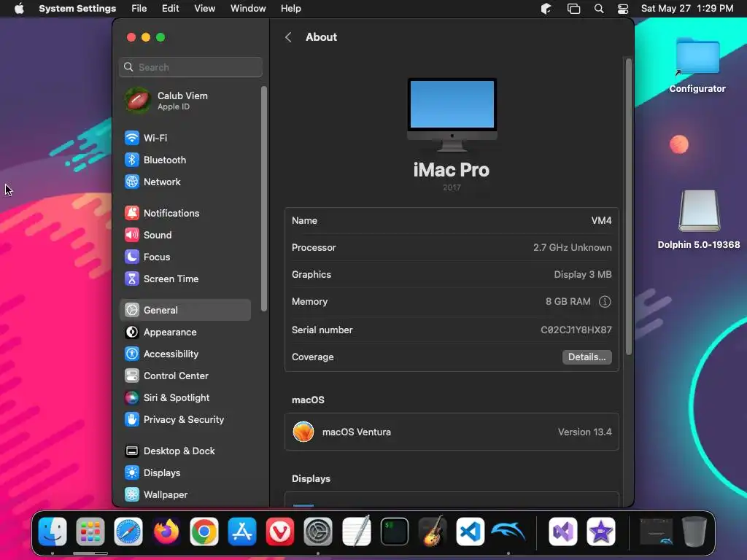Click the iMac Pro image
The height and width of the screenshot is (560, 747).
(452, 115)
